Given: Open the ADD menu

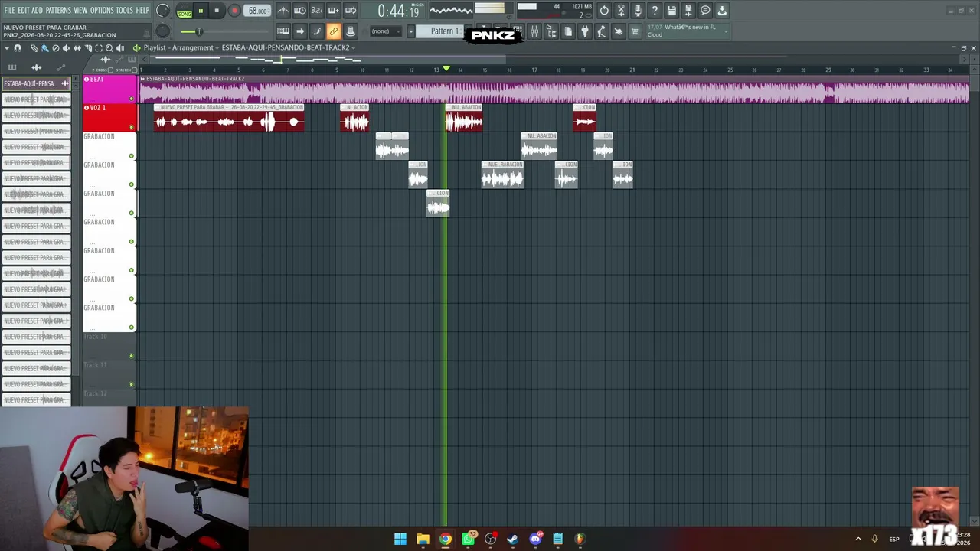Looking at the screenshot, I should [38, 10].
